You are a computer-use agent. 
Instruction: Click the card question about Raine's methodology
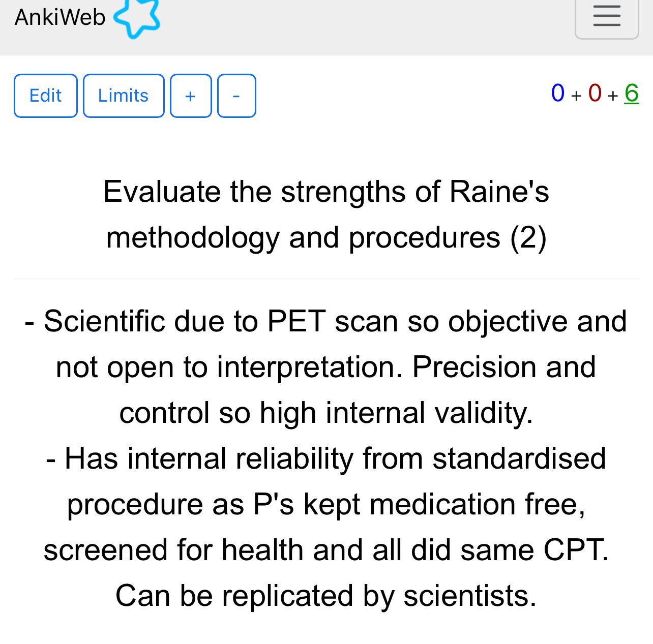[326, 214]
